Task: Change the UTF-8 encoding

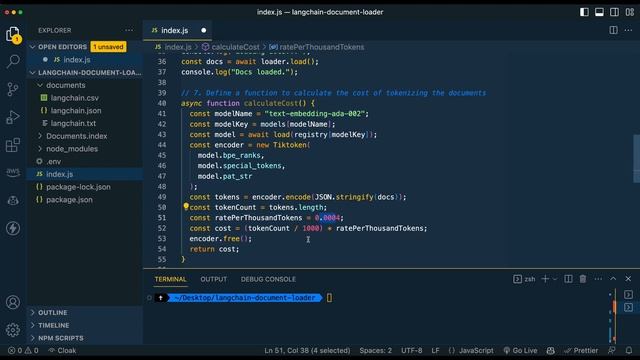Action: (411, 350)
